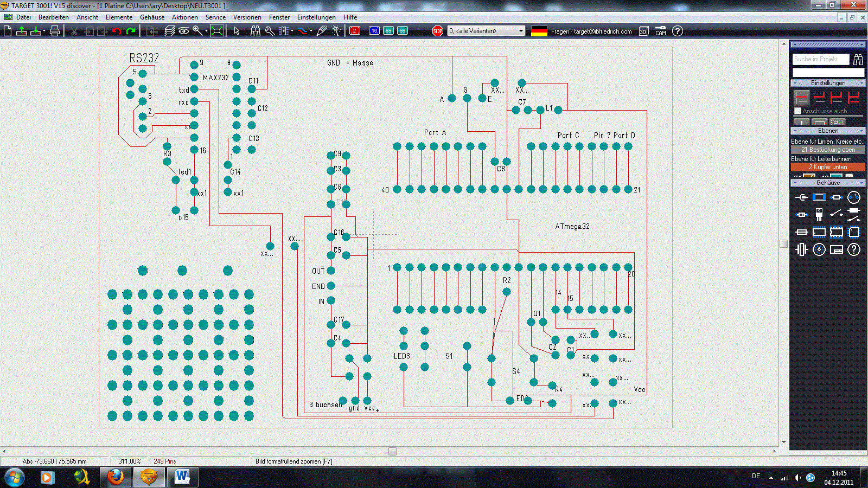This screenshot has width=868, height=488.
Task: Select the magnifier zoom tool
Action: (197, 31)
